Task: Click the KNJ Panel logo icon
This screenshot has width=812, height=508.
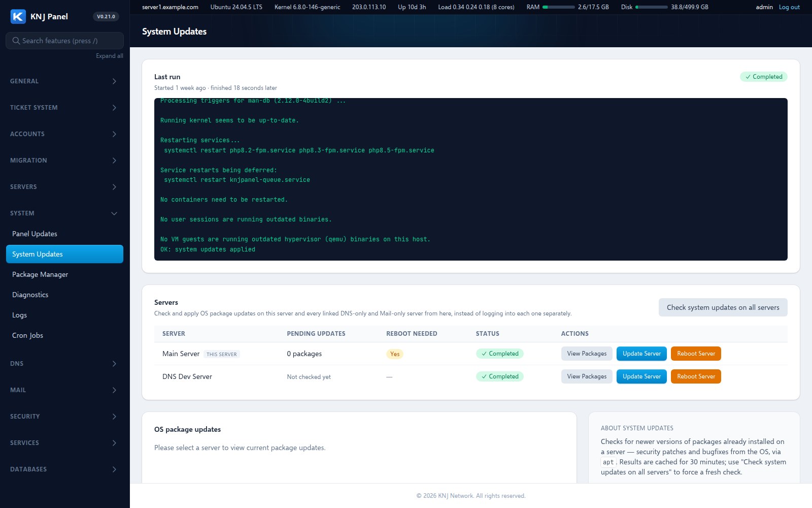Action: click(18, 16)
